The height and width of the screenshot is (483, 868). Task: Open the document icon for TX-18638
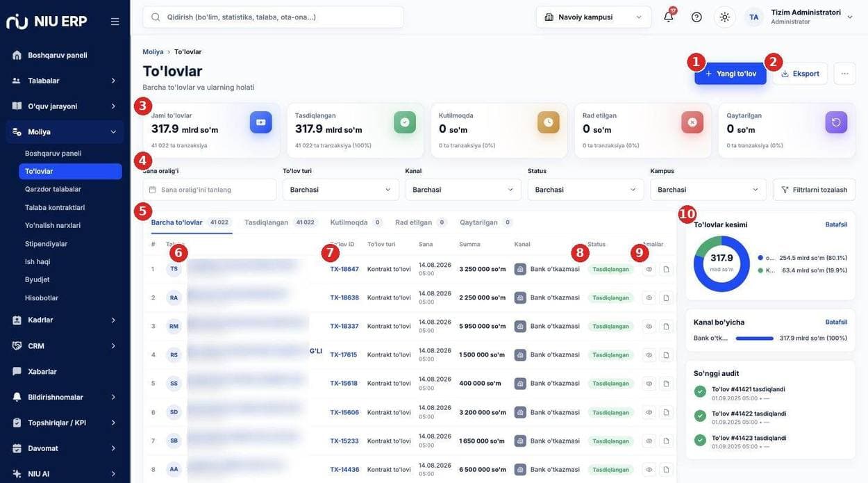(666, 297)
